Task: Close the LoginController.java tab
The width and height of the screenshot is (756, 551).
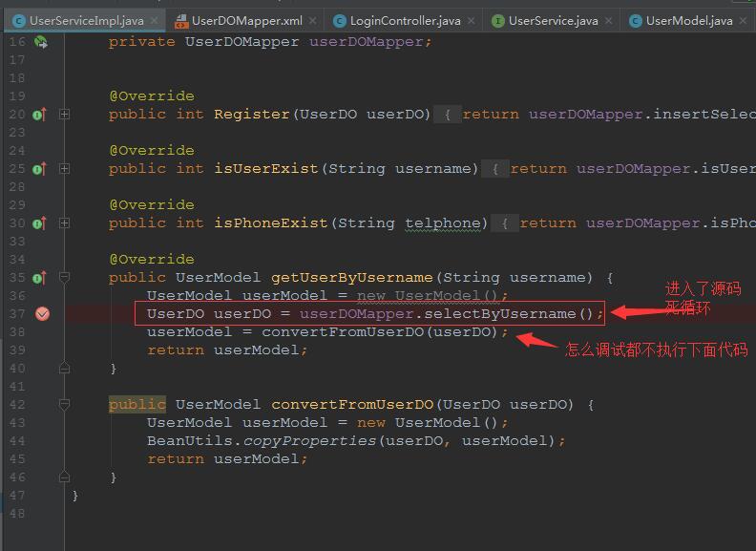Action: [471, 21]
